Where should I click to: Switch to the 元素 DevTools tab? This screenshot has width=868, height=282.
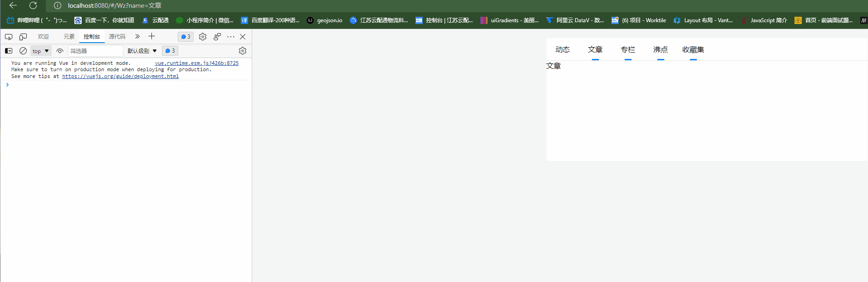pyautogui.click(x=69, y=37)
